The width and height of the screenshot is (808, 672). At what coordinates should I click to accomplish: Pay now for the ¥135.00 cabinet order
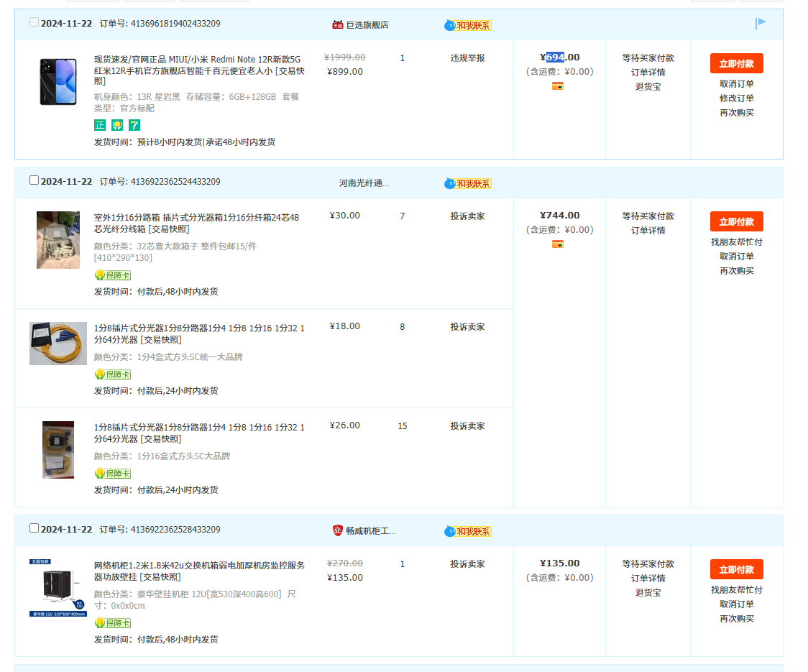pos(736,569)
